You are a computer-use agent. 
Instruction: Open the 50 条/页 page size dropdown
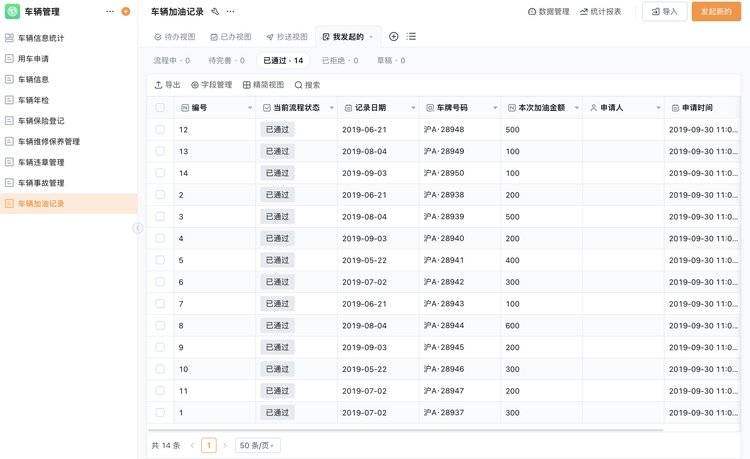tap(258, 445)
